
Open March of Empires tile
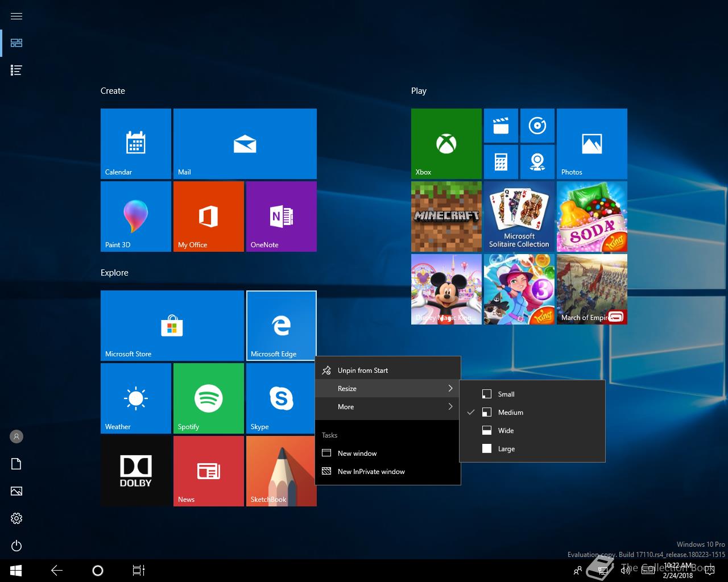pyautogui.click(x=592, y=289)
